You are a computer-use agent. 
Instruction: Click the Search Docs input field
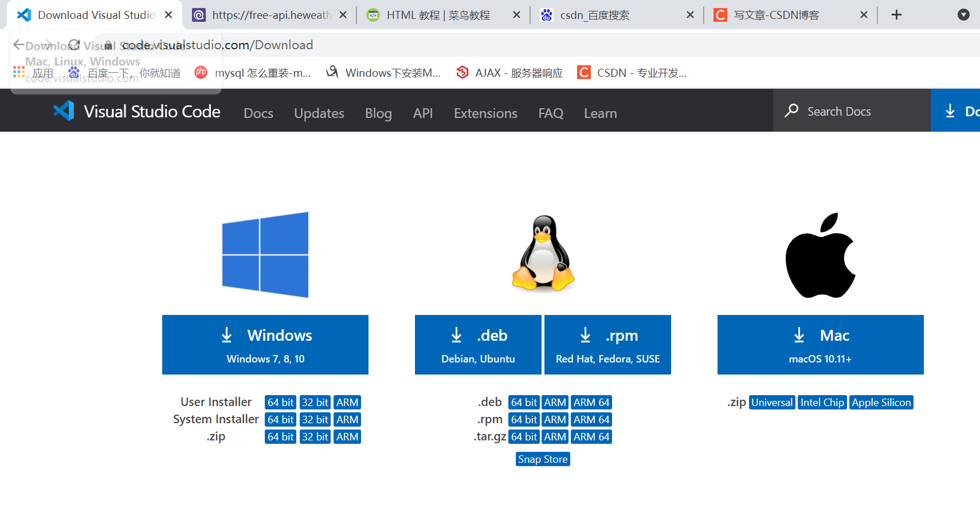point(852,111)
